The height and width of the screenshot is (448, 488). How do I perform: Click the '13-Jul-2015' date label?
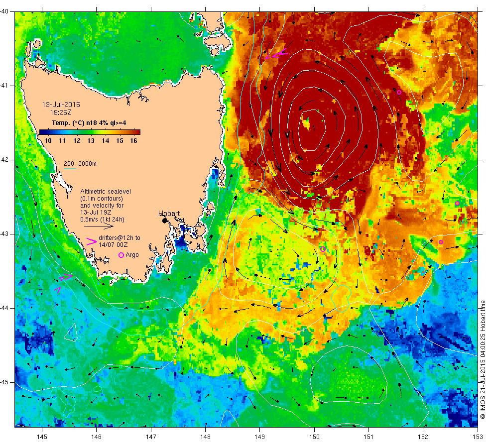61,105
